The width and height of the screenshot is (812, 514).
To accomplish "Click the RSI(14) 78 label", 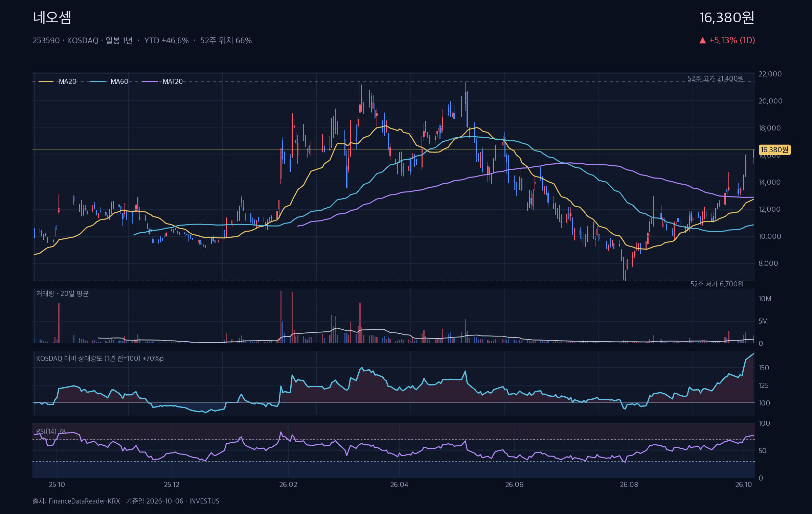I will click(51, 431).
